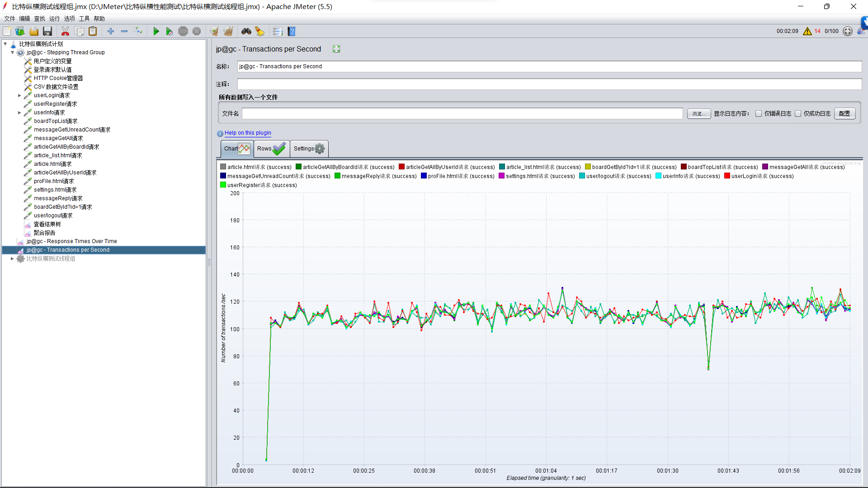868x488 pixels.
Task: Click the binoculars Search icon
Action: click(246, 31)
